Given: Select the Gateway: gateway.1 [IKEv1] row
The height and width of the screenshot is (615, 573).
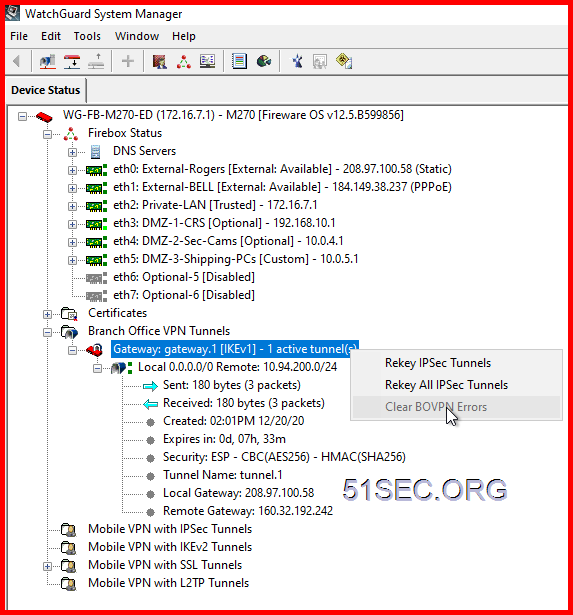Looking at the screenshot, I should click(x=235, y=349).
